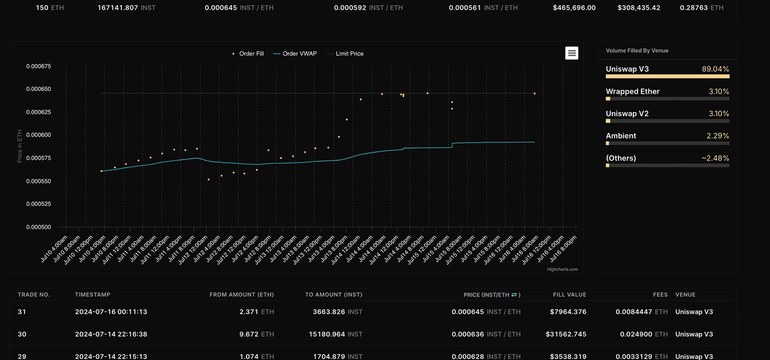Screen dimensions: 770x360
Task: Click the last order fill dot on Jul16
Action: [535, 93]
